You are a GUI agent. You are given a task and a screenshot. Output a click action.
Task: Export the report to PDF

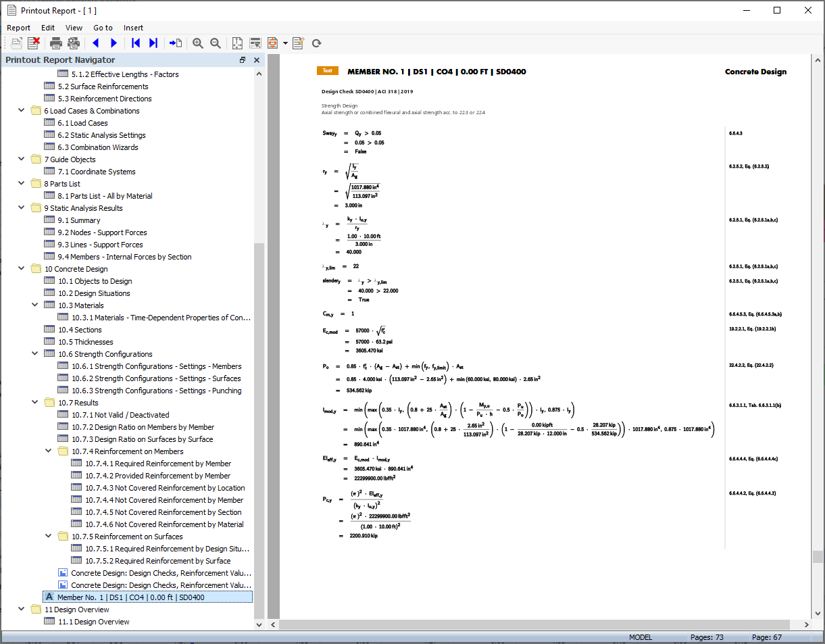pos(274,43)
